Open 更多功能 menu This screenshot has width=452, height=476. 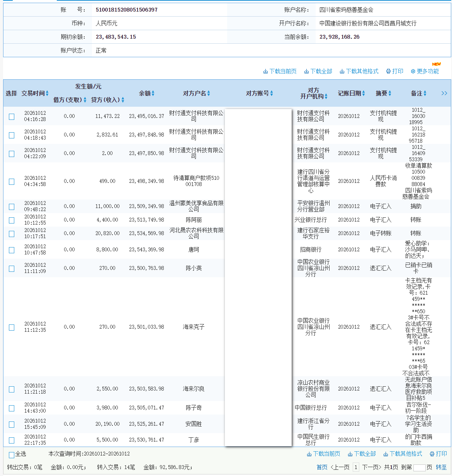pyautogui.click(x=425, y=71)
